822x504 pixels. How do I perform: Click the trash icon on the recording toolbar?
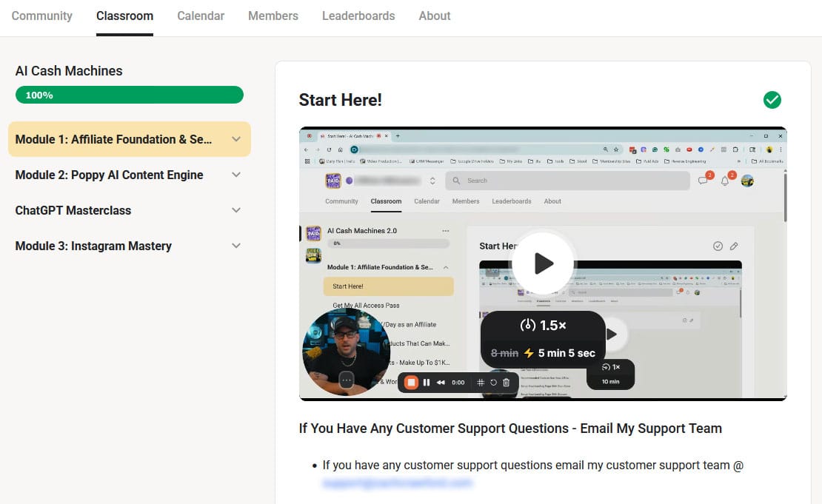click(506, 382)
